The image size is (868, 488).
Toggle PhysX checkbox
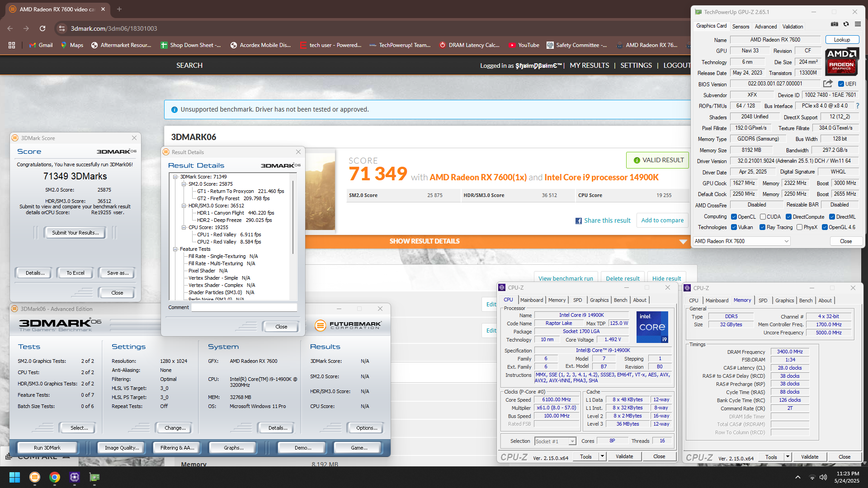click(x=800, y=227)
